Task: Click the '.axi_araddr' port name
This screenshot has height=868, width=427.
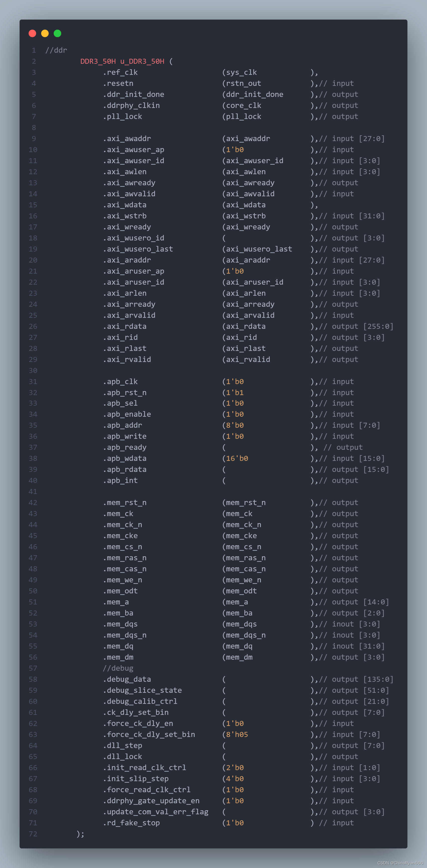Action: (x=127, y=260)
